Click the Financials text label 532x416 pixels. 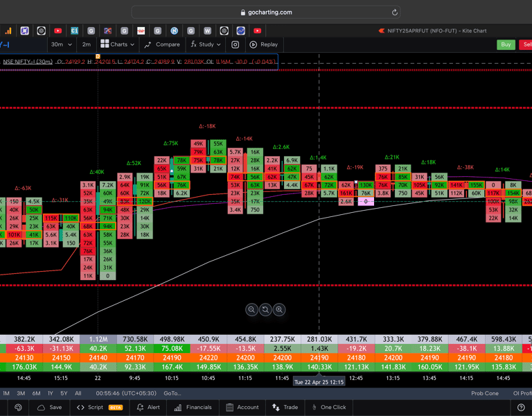199,407
